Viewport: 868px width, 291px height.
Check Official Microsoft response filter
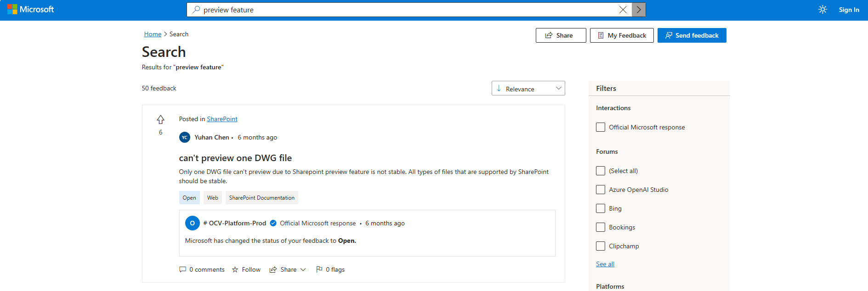point(601,127)
